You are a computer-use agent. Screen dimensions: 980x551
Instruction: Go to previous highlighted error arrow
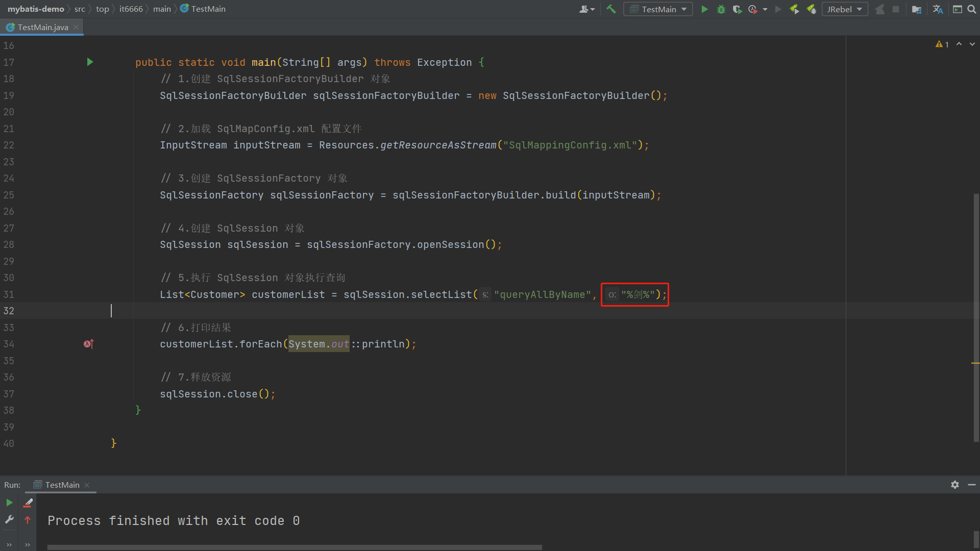959,44
